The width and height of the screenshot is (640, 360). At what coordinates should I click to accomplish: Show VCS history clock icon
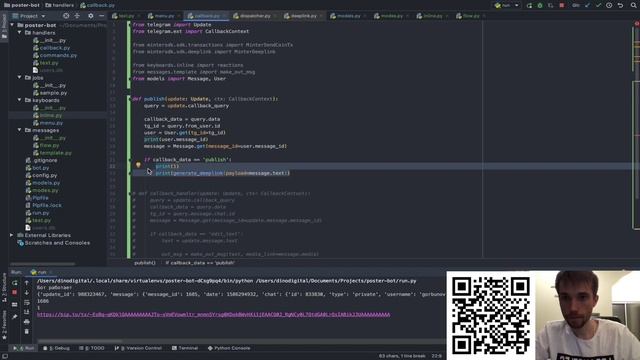coord(609,5)
